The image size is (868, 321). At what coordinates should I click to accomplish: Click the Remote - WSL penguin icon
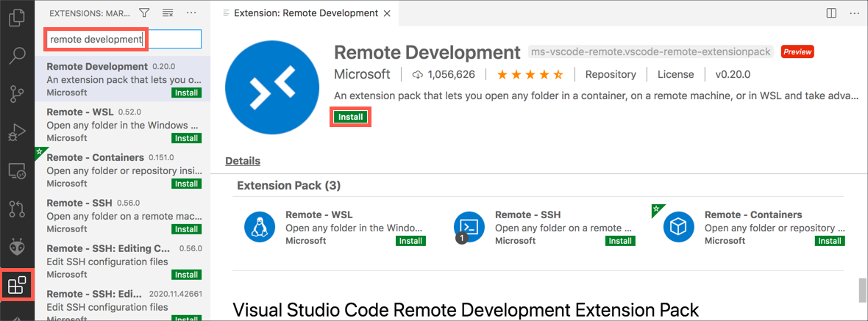point(260,227)
